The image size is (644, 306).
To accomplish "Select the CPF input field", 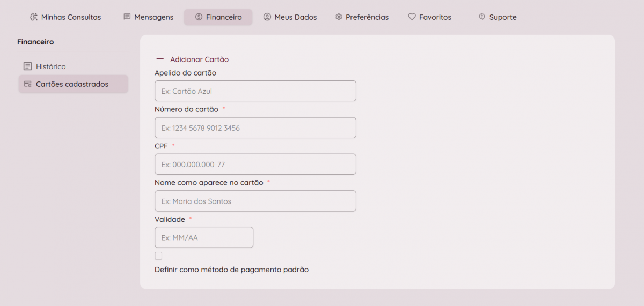I will click(255, 165).
